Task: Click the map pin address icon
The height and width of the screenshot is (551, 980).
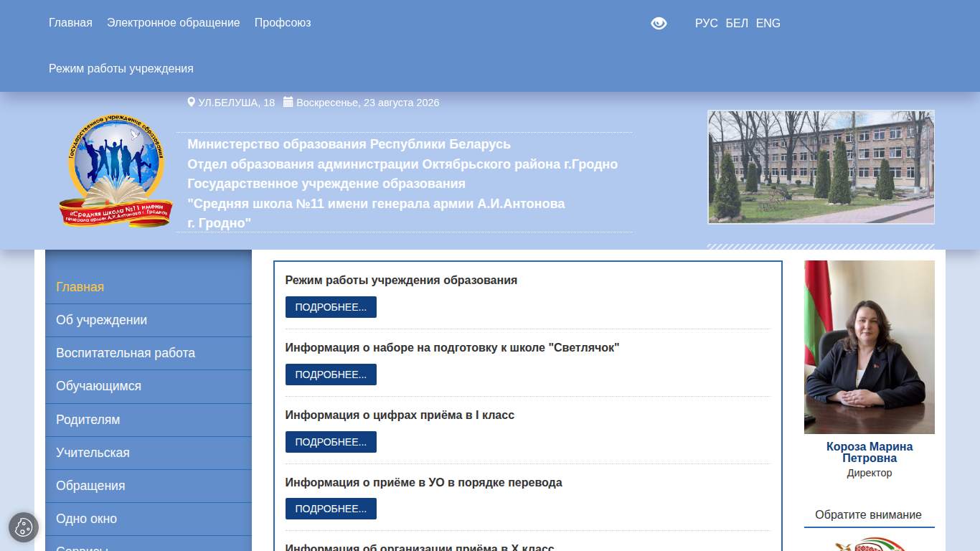Action: [x=192, y=102]
